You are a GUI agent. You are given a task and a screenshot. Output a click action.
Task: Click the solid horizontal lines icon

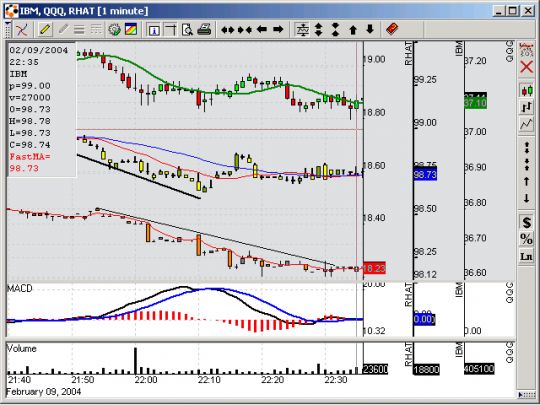[79, 30]
